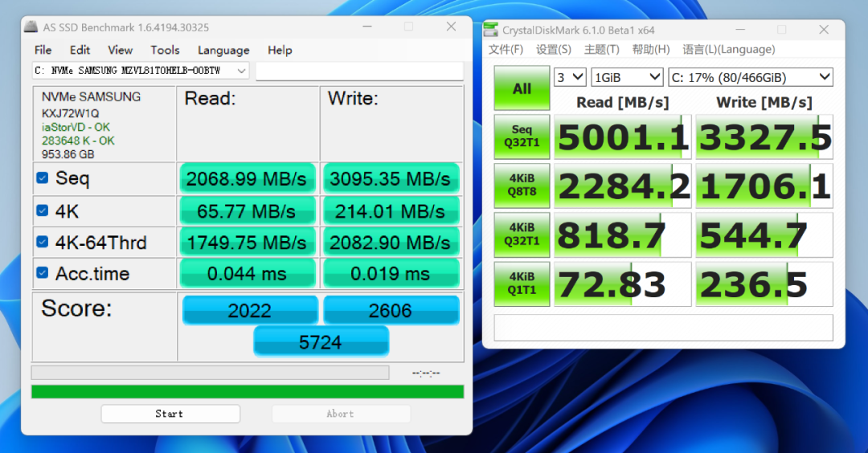The height and width of the screenshot is (453, 868).
Task: Click the --:--:-- elapsed time text
Action: click(x=426, y=373)
